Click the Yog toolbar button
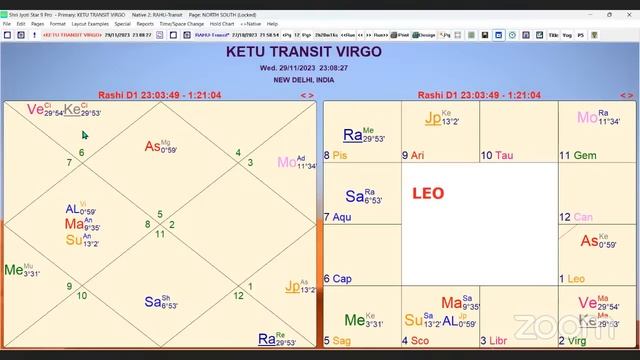This screenshot has width=640, height=360. [567, 35]
